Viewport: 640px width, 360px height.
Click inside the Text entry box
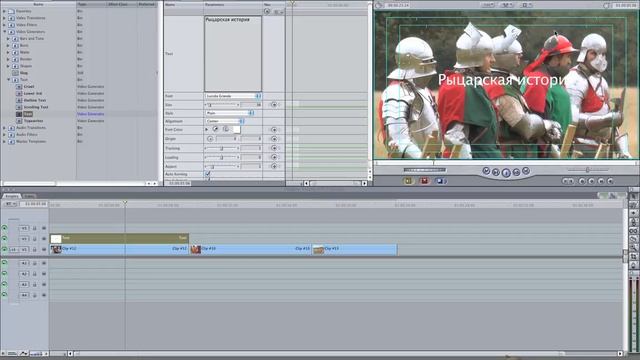(x=233, y=54)
